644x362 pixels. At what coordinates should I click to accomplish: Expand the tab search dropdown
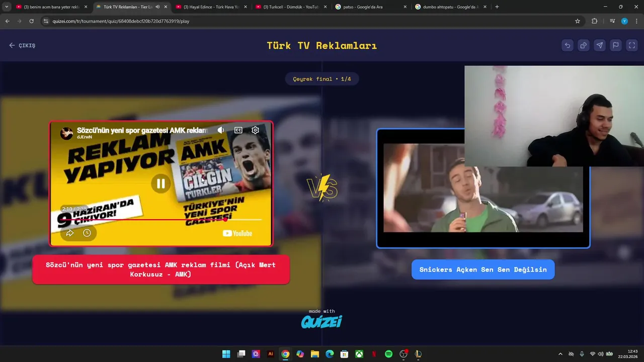6,7
